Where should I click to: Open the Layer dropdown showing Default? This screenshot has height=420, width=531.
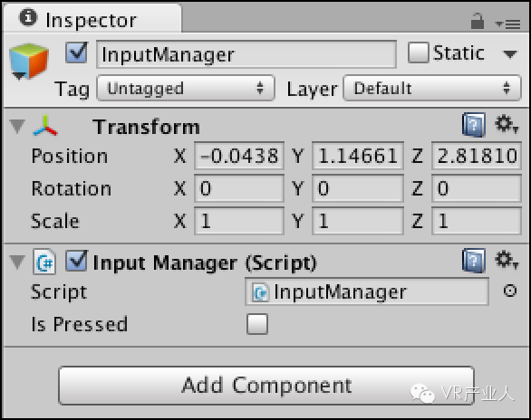click(432, 89)
